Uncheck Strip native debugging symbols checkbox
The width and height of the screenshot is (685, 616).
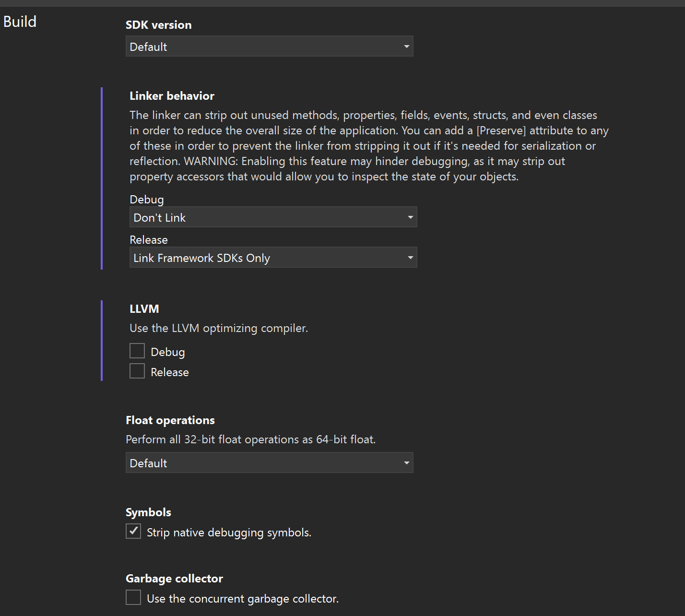point(133,532)
